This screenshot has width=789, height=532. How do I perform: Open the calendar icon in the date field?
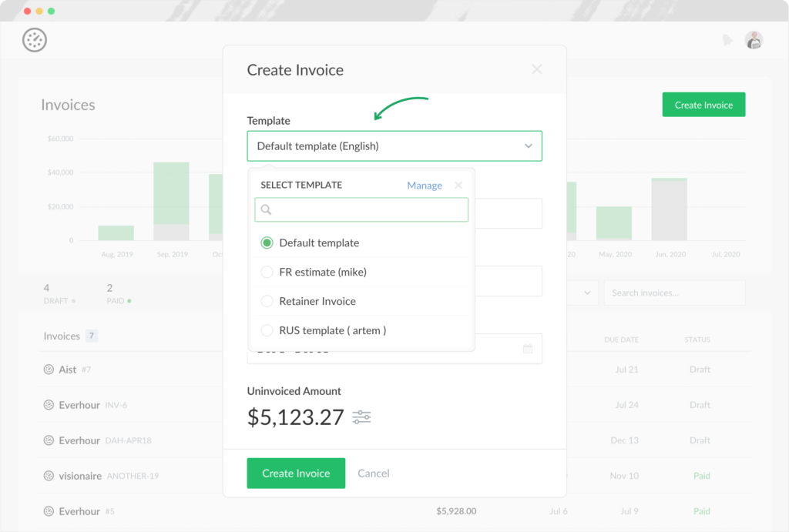tap(529, 348)
